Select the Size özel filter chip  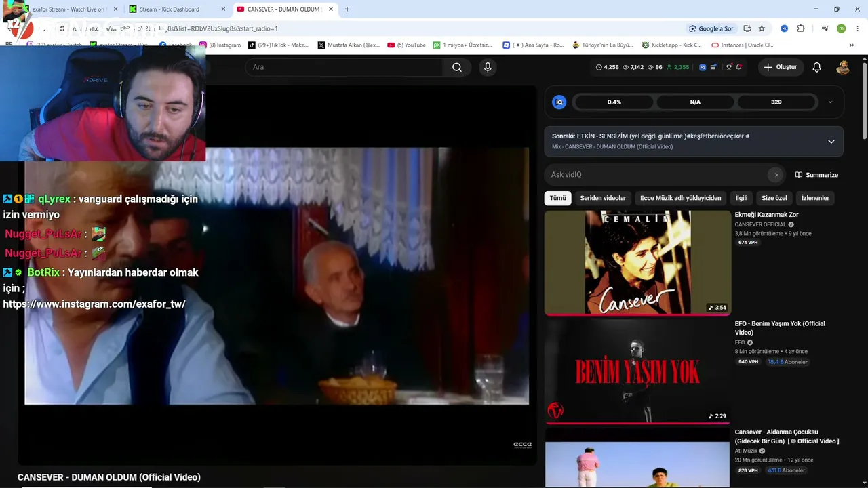[x=774, y=198]
